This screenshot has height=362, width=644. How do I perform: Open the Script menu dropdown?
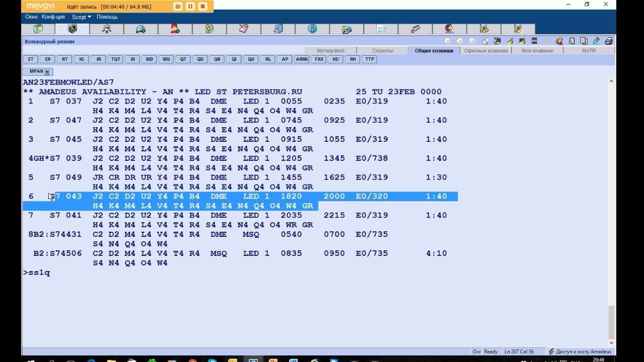coord(82,17)
